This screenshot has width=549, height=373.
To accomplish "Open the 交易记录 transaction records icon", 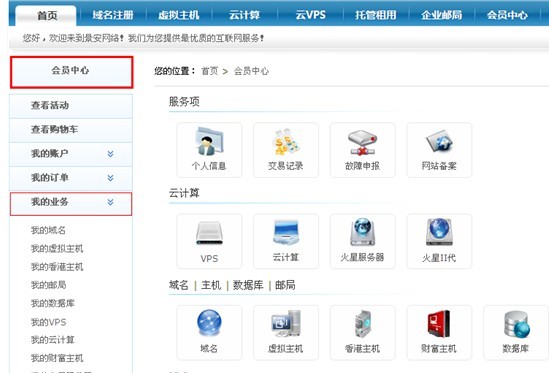I will pos(286,142).
